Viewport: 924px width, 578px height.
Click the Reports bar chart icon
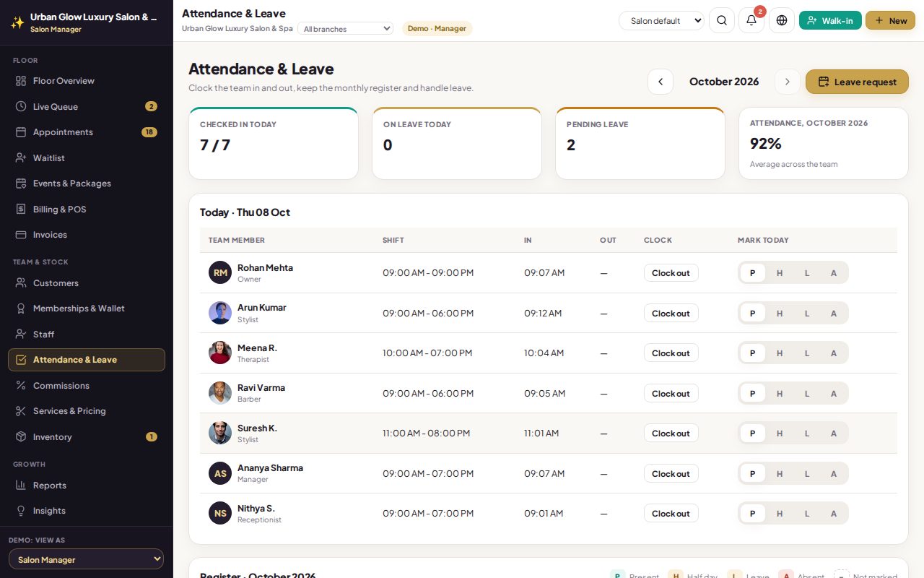[21, 486]
